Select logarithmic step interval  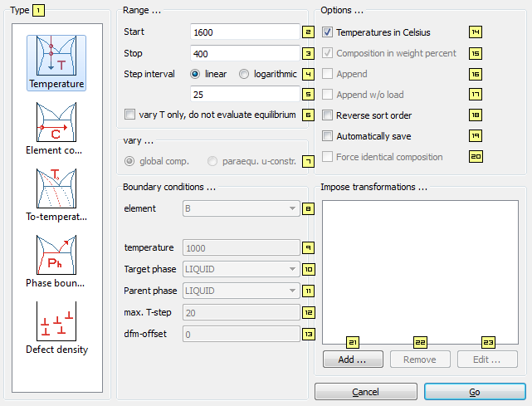pyautogui.click(x=244, y=74)
